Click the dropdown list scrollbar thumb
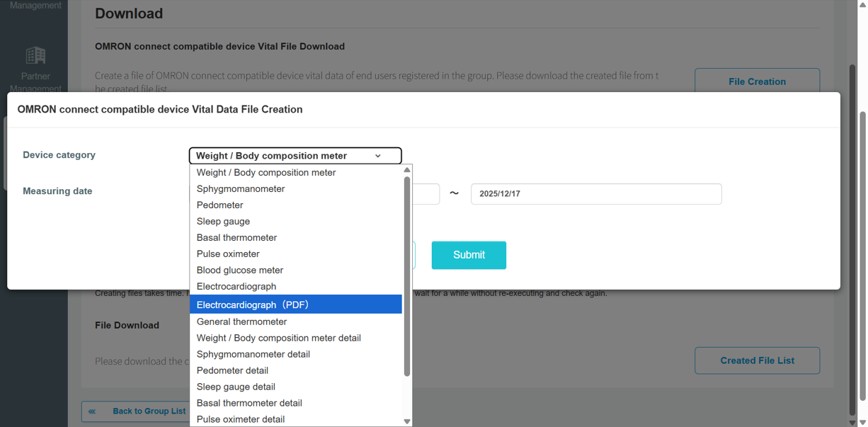 [407, 276]
